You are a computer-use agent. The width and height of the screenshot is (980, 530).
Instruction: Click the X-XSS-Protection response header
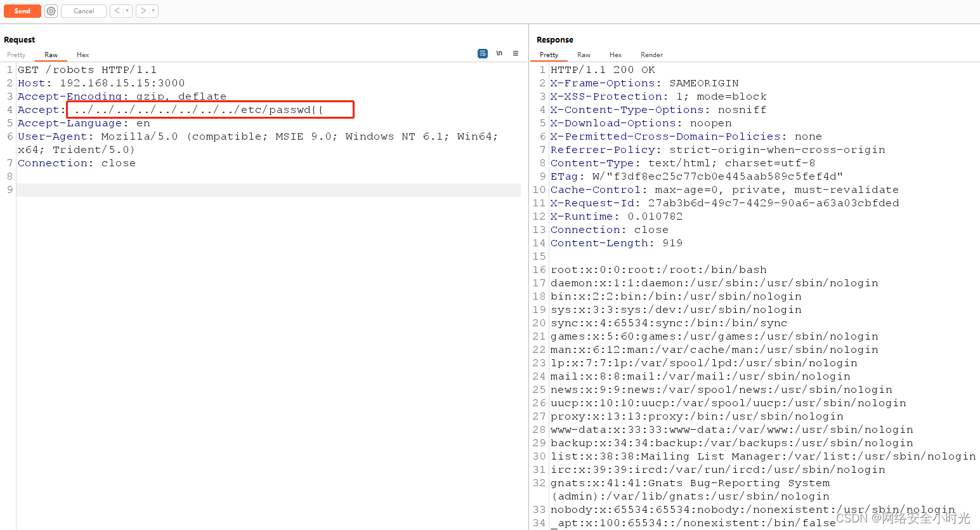click(658, 96)
